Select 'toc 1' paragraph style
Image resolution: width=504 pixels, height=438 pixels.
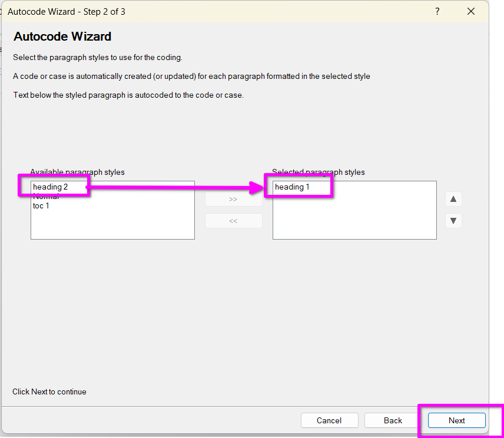[x=41, y=206]
